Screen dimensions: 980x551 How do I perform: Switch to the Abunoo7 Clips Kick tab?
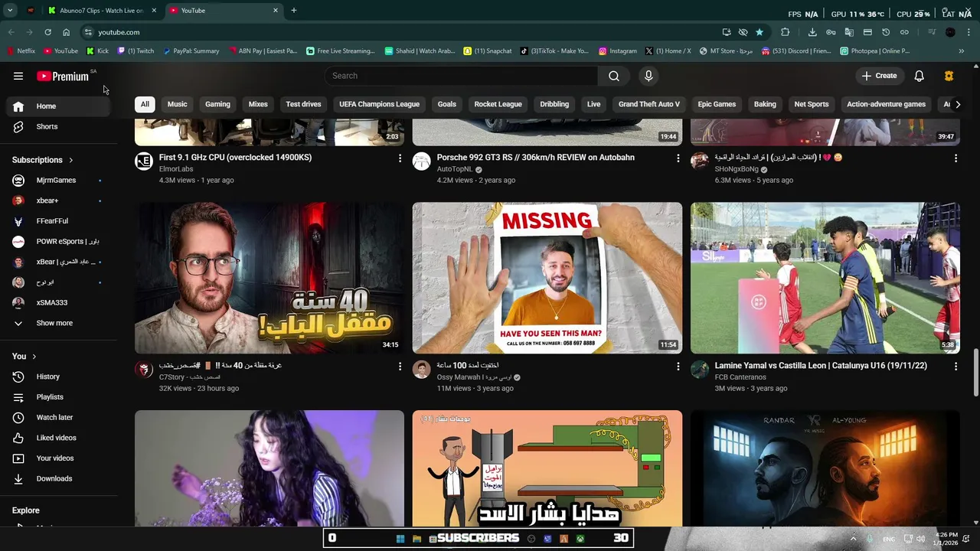click(102, 11)
